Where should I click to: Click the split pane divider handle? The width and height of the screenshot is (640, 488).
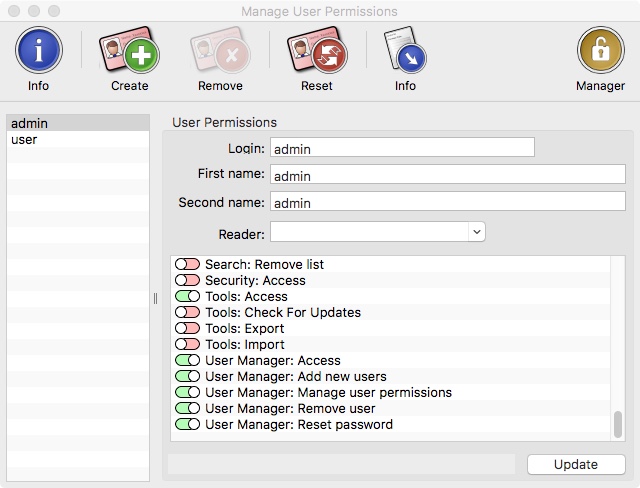[156, 299]
